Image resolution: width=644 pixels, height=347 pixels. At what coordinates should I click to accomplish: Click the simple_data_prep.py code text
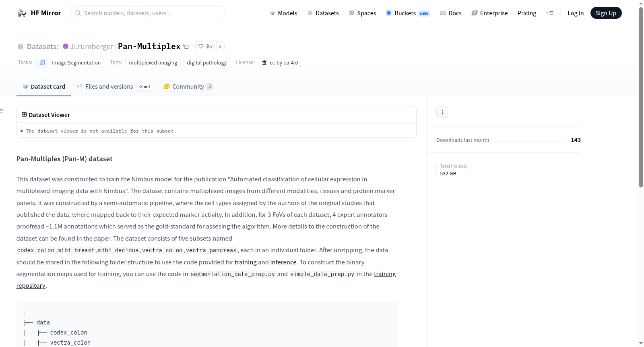322,274
